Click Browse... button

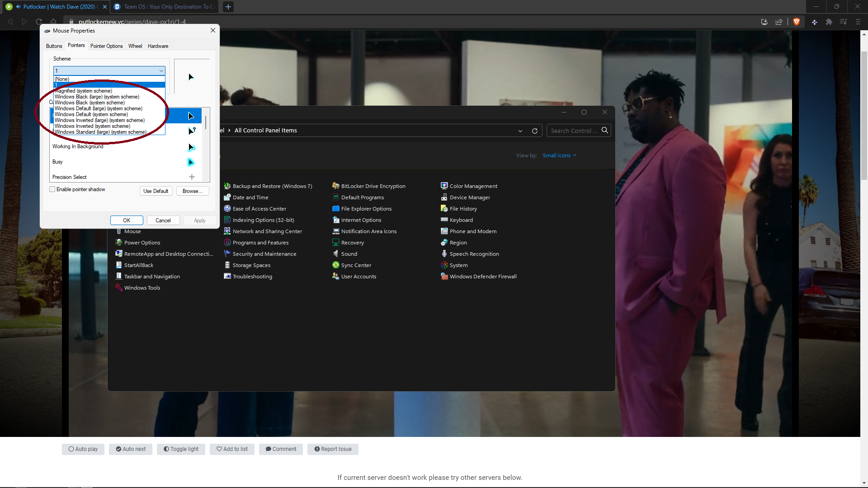[193, 191]
